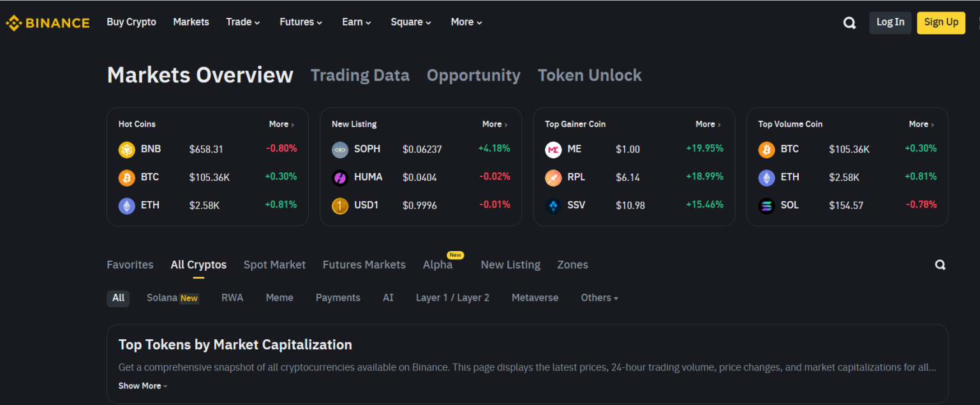Viewport: 980px width, 405px height.
Task: Click the search icon in the navigation bar
Action: point(849,22)
